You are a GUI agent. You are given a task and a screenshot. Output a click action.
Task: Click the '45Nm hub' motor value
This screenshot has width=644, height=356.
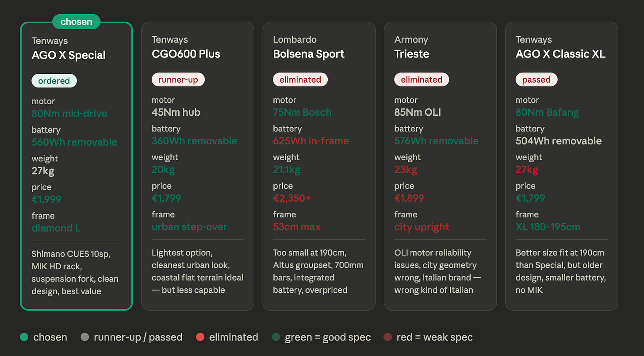176,112
